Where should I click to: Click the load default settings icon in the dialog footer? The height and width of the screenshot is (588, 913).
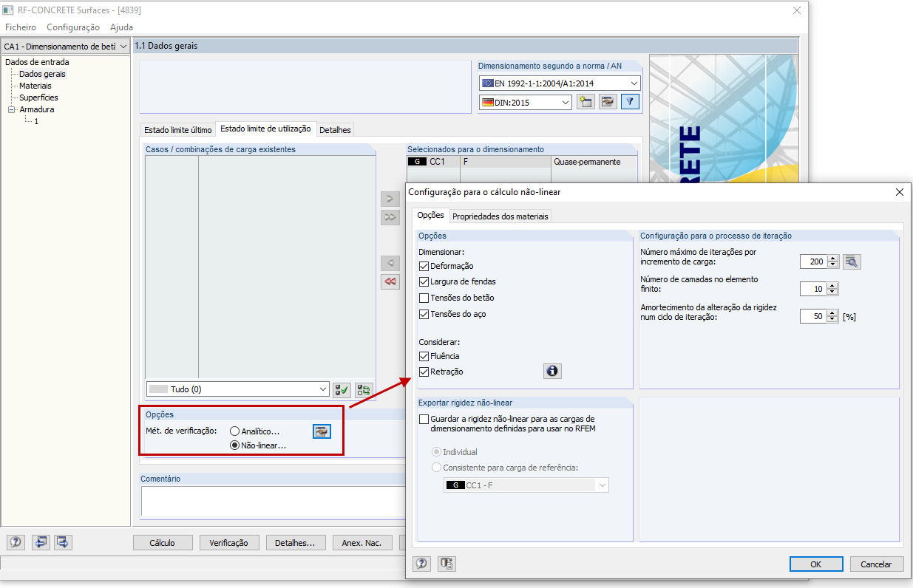[x=447, y=564]
